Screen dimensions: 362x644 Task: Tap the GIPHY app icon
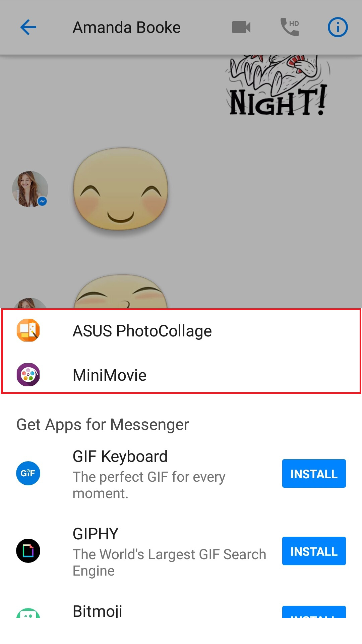pos(28,551)
